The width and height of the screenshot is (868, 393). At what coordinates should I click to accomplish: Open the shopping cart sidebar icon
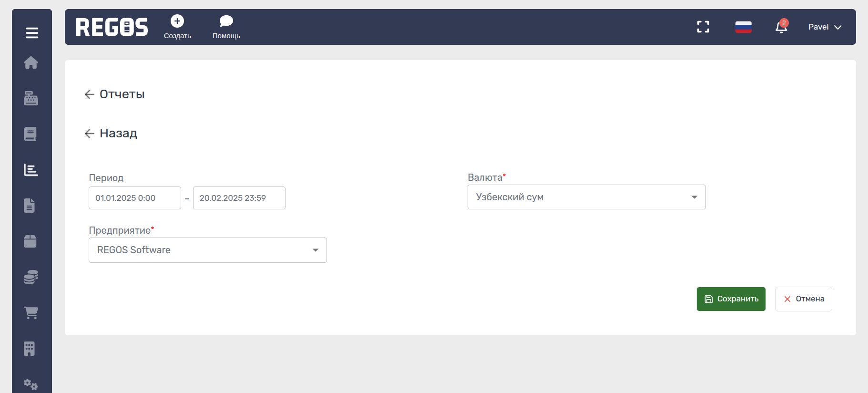(x=31, y=313)
